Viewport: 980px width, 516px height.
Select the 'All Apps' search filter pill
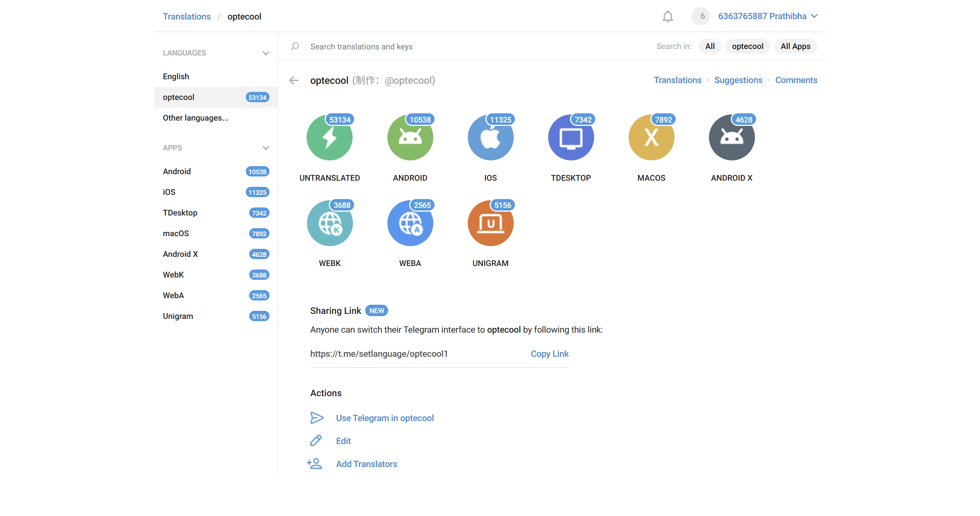pos(795,46)
